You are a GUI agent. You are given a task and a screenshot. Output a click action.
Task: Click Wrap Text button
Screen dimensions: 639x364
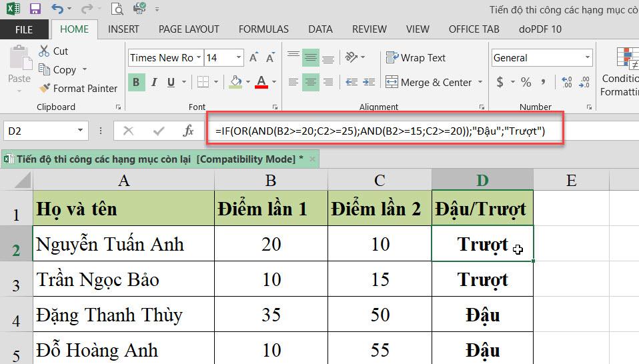(416, 57)
